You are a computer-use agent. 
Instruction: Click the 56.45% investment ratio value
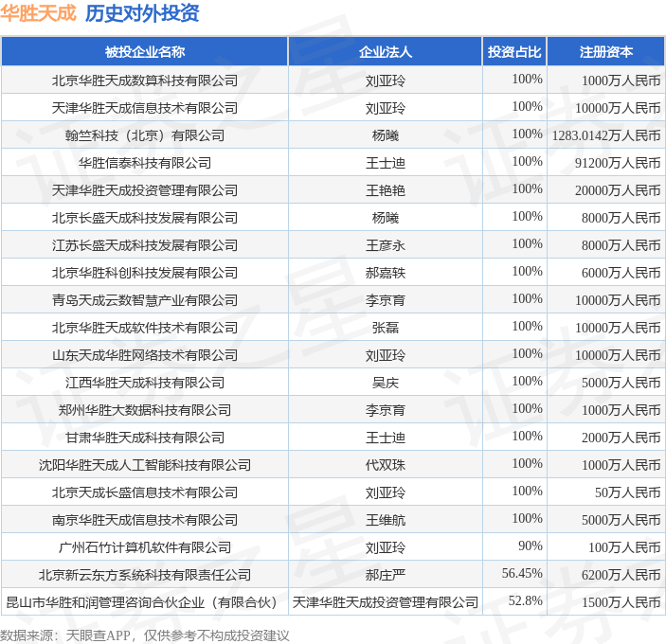pyautogui.click(x=522, y=573)
